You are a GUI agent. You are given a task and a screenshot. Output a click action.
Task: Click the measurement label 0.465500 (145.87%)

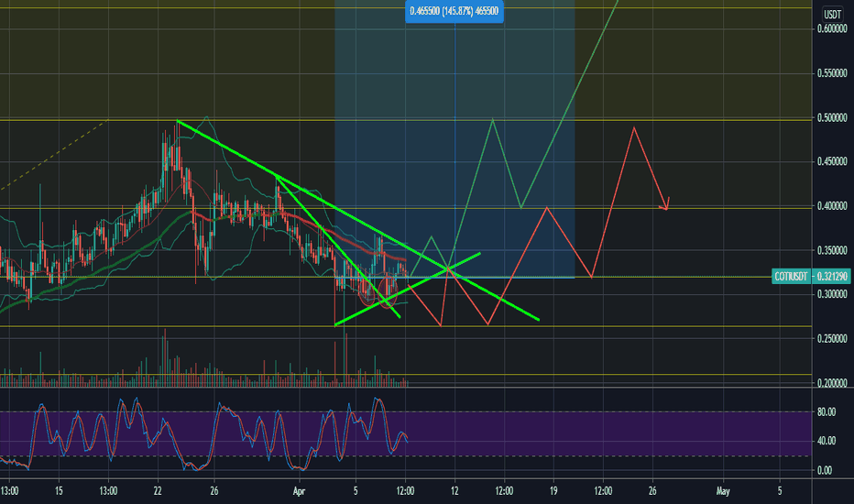click(454, 11)
